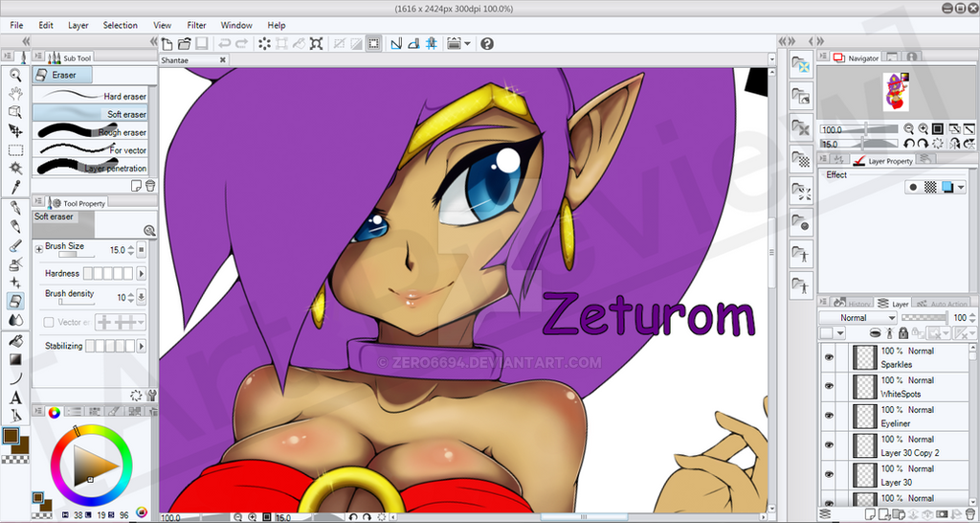Switch to the Auto Action tab

[x=943, y=304]
